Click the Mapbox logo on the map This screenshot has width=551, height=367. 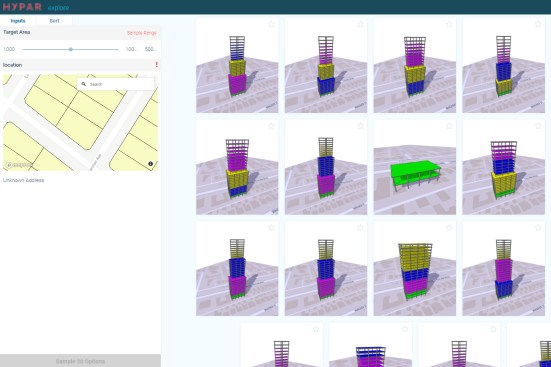[x=19, y=165]
